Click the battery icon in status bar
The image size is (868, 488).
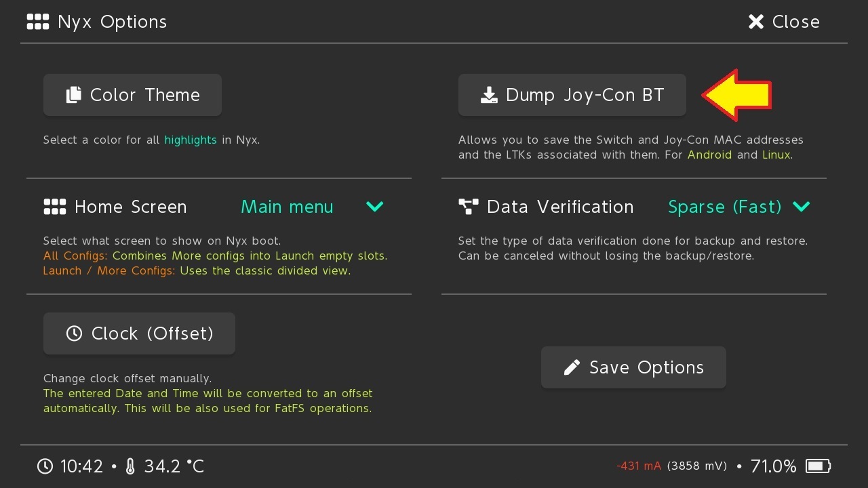pyautogui.click(x=818, y=466)
